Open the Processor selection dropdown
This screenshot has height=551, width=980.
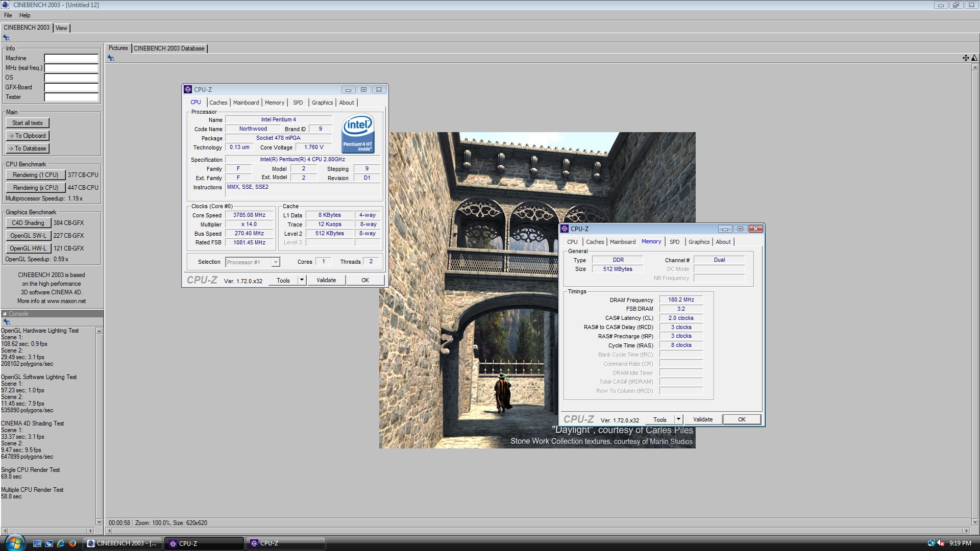(276, 262)
